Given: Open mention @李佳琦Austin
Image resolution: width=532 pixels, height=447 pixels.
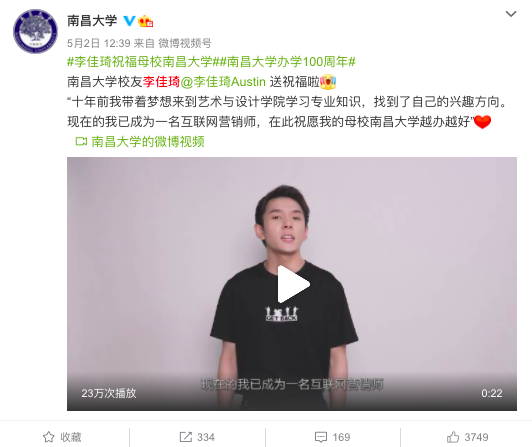Looking at the screenshot, I should pyautogui.click(x=223, y=82).
